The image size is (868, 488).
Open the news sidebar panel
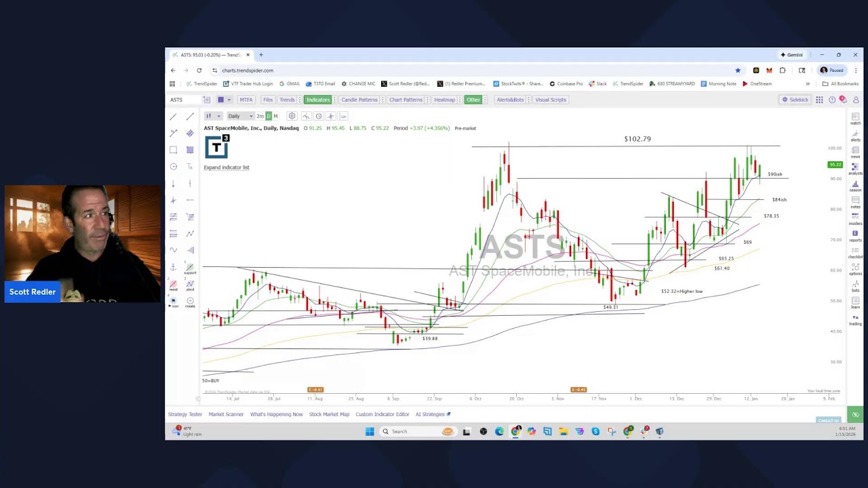click(855, 152)
